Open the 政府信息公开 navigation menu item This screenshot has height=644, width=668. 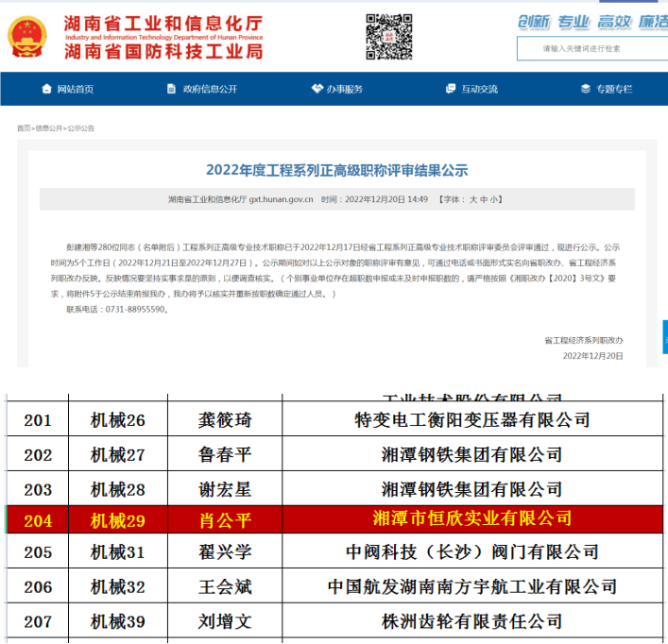click(x=210, y=90)
